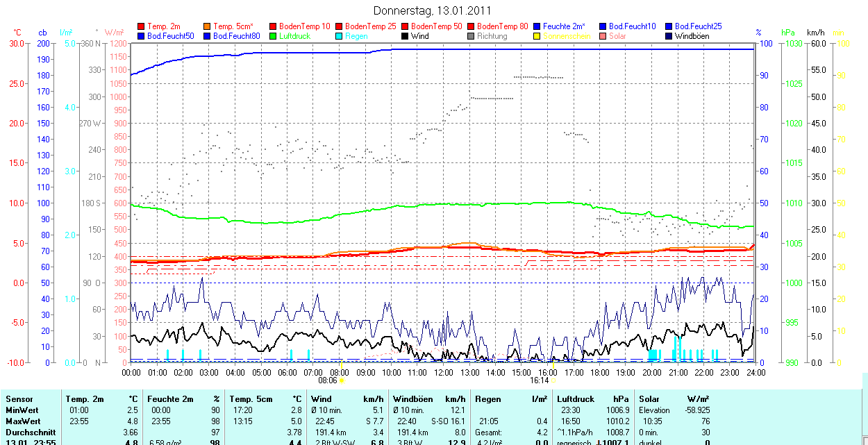
Task: Click the orange Temp. 5cm legend square
Action: pyautogui.click(x=208, y=26)
